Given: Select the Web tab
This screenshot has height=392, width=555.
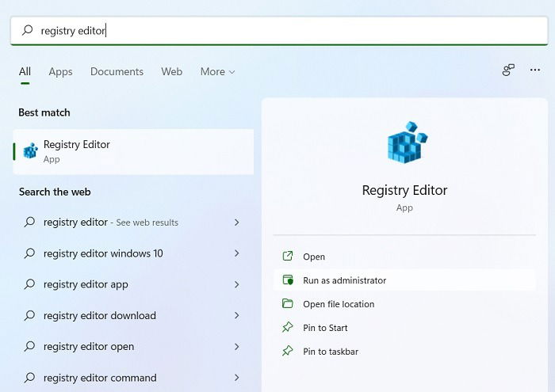Looking at the screenshot, I should (x=172, y=72).
